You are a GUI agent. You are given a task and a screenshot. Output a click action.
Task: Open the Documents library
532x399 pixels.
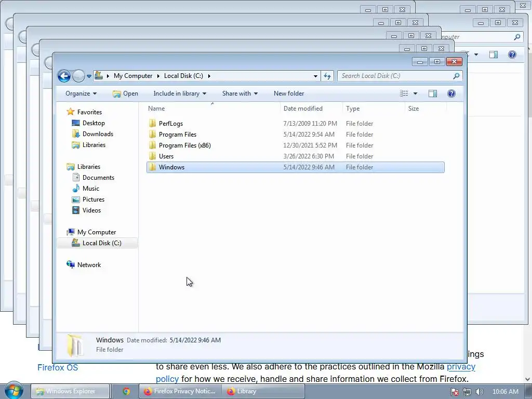coord(98,178)
